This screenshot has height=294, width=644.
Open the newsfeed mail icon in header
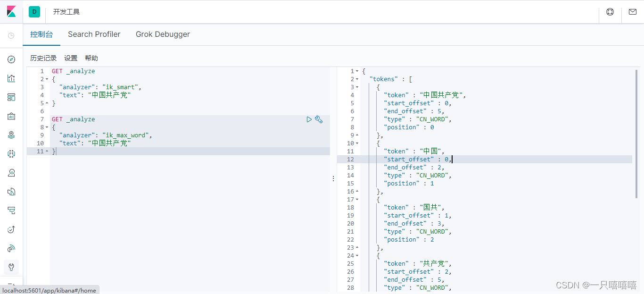[633, 12]
